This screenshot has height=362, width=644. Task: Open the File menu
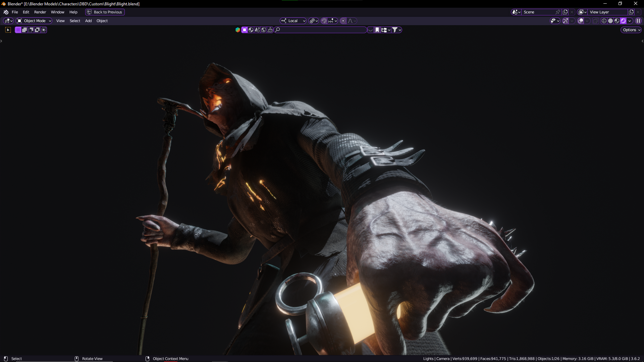click(15, 12)
